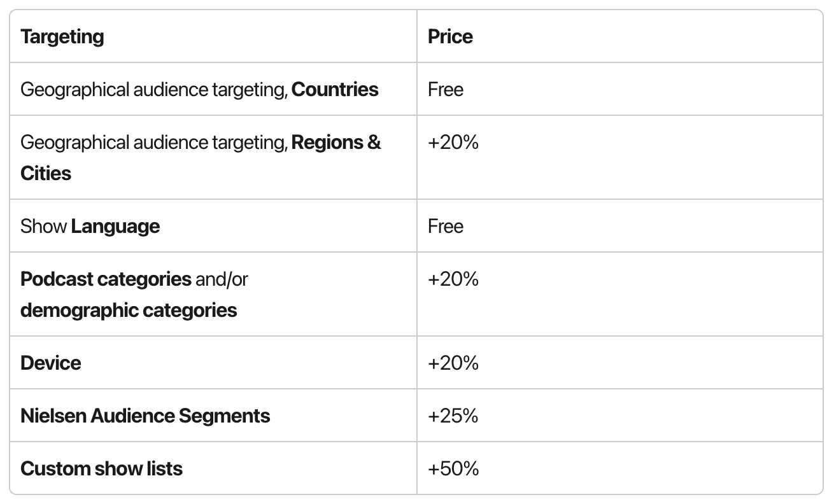Image resolution: width=834 pixels, height=504 pixels.
Task: Select the Show Language row label
Action: pyautogui.click(x=90, y=226)
